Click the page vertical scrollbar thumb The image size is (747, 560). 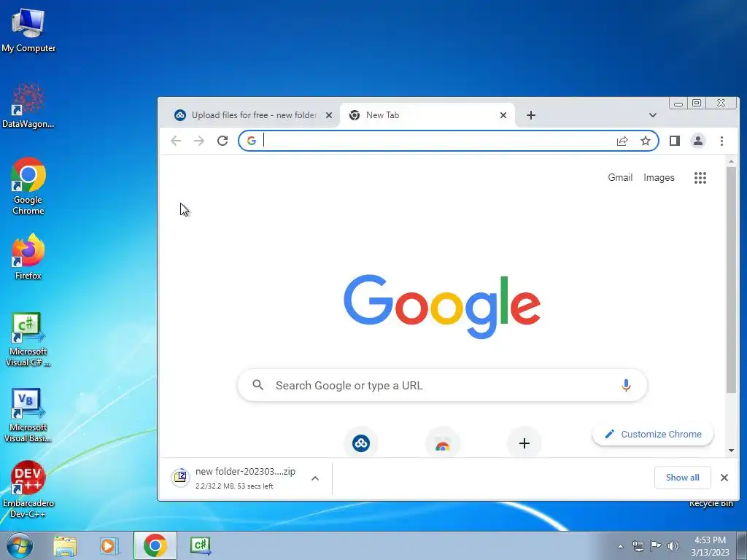(x=731, y=280)
